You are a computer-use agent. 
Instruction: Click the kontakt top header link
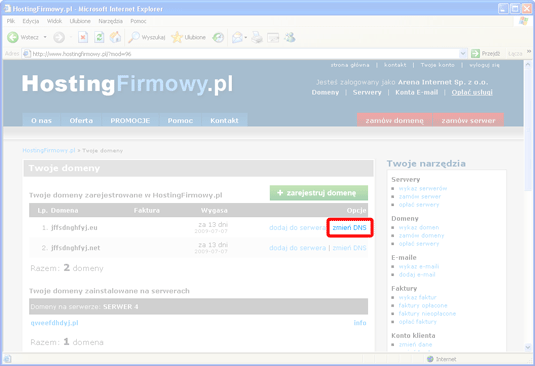point(395,65)
